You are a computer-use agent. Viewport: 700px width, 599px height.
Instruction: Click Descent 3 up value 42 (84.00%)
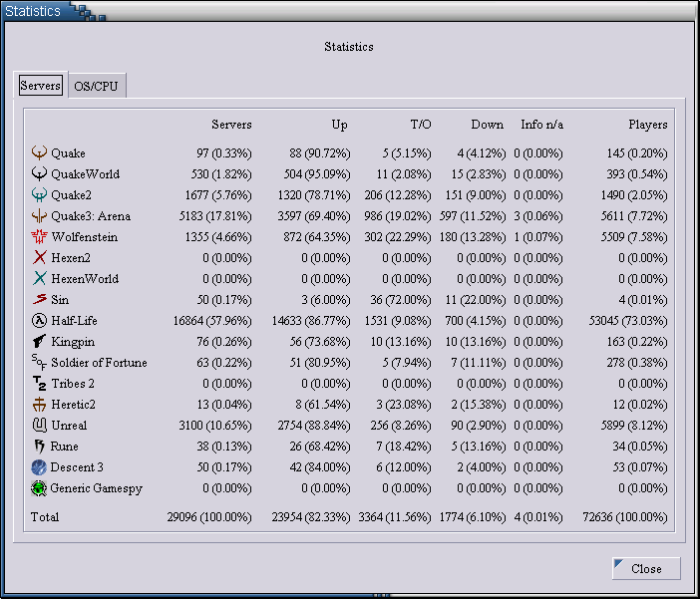320,467
